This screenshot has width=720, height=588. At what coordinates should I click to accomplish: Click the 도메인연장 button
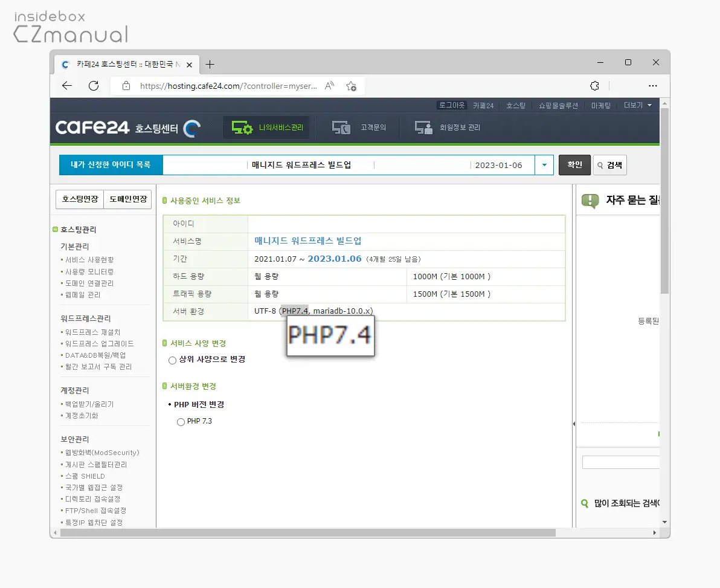tap(127, 199)
